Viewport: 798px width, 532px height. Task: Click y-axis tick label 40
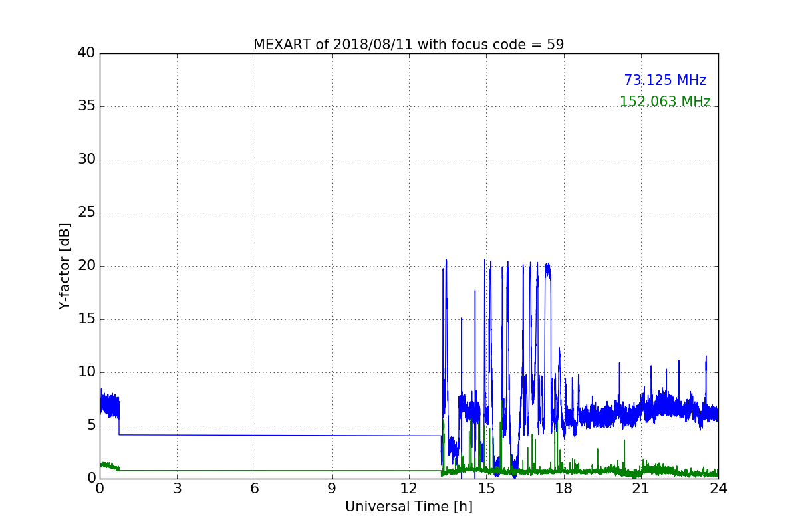tap(86, 53)
